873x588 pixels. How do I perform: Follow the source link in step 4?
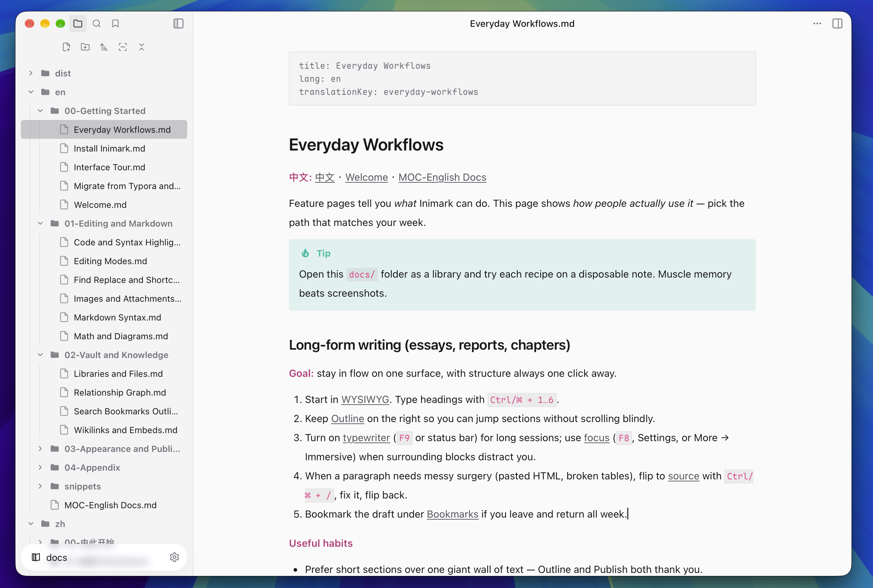(x=683, y=476)
